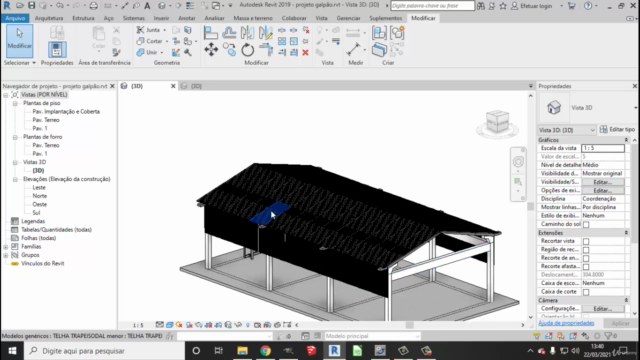Image resolution: width=640 pixels, height=360 pixels.
Task: Activate the Move tool
Action: click(211, 50)
